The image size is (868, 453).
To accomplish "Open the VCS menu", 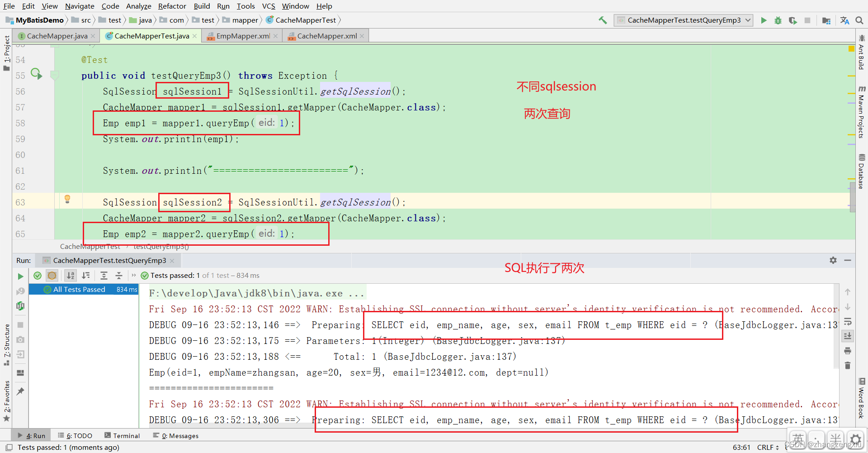I will [x=269, y=6].
